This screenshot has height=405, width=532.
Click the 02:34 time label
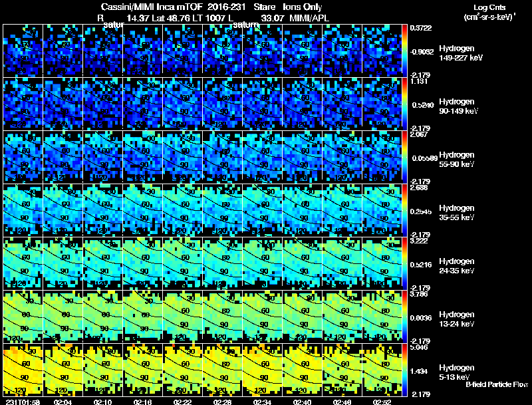click(x=262, y=402)
